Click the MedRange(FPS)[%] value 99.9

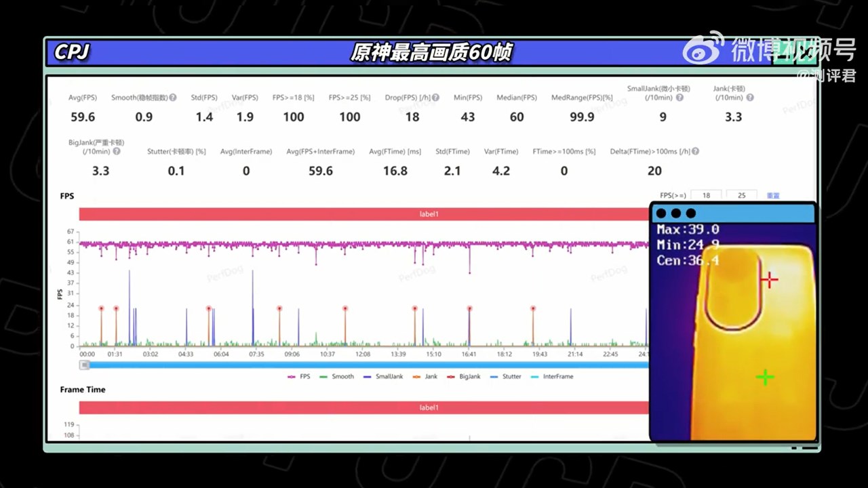(x=582, y=117)
